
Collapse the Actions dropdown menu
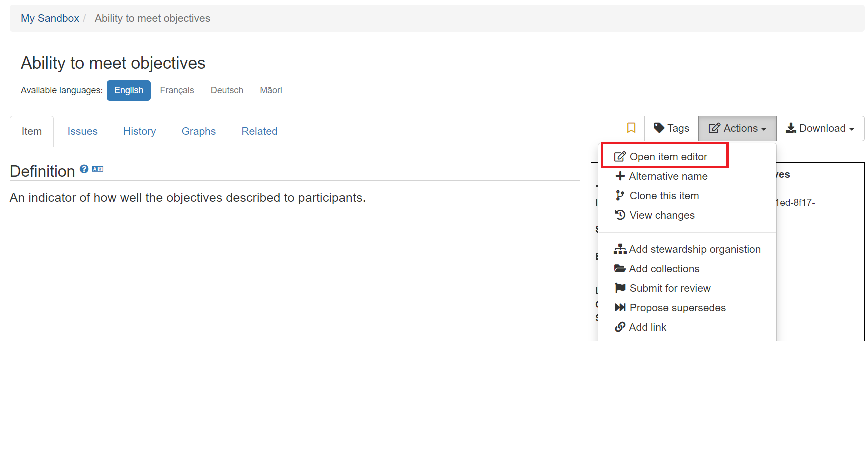(x=737, y=128)
